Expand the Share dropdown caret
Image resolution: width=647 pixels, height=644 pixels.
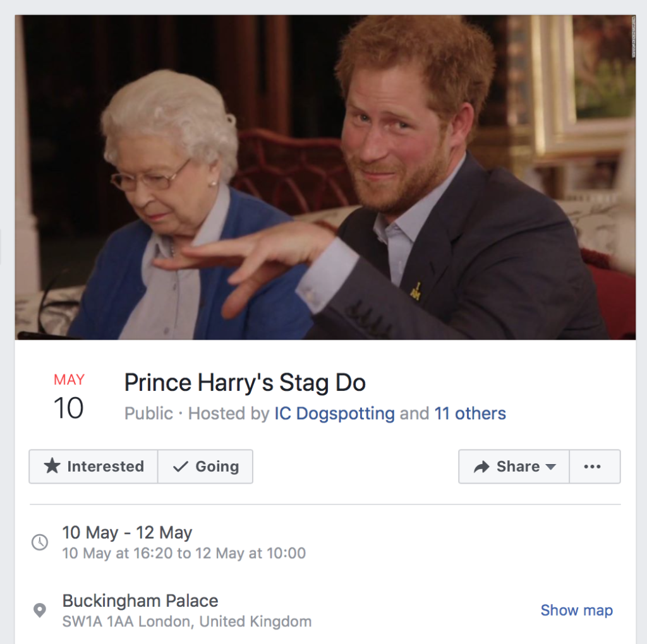(550, 467)
